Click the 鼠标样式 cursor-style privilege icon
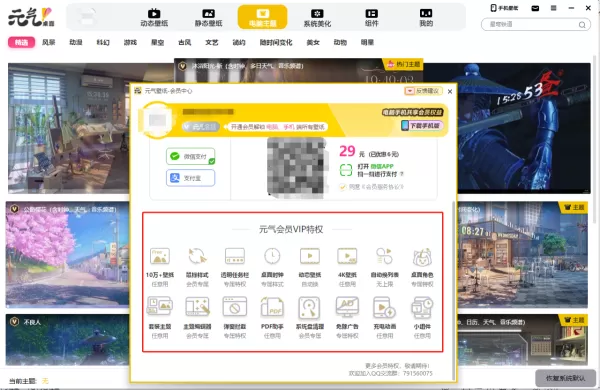 pos(197,256)
